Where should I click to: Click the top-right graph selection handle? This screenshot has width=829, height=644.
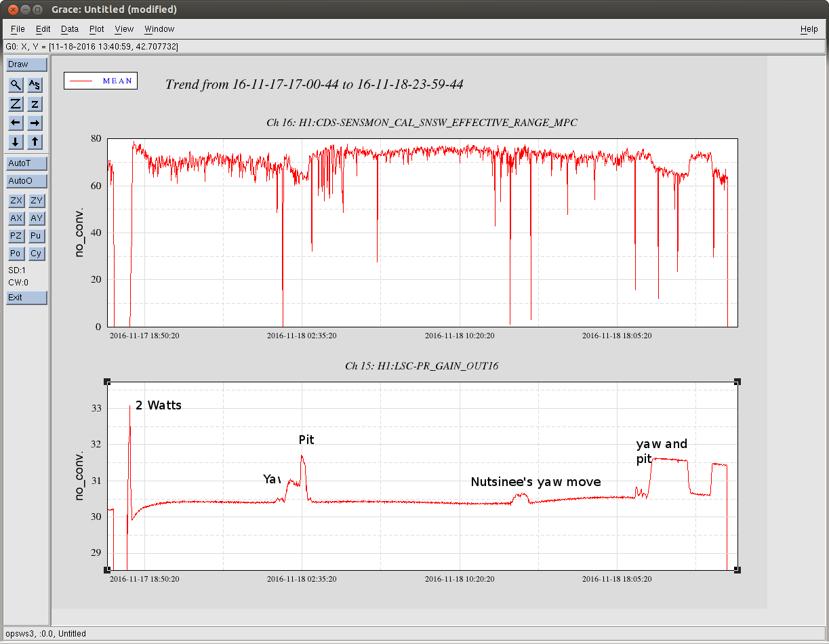point(737,382)
